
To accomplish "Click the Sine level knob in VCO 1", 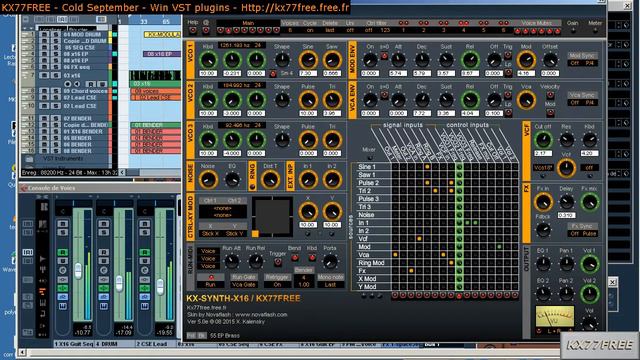I will (308, 60).
